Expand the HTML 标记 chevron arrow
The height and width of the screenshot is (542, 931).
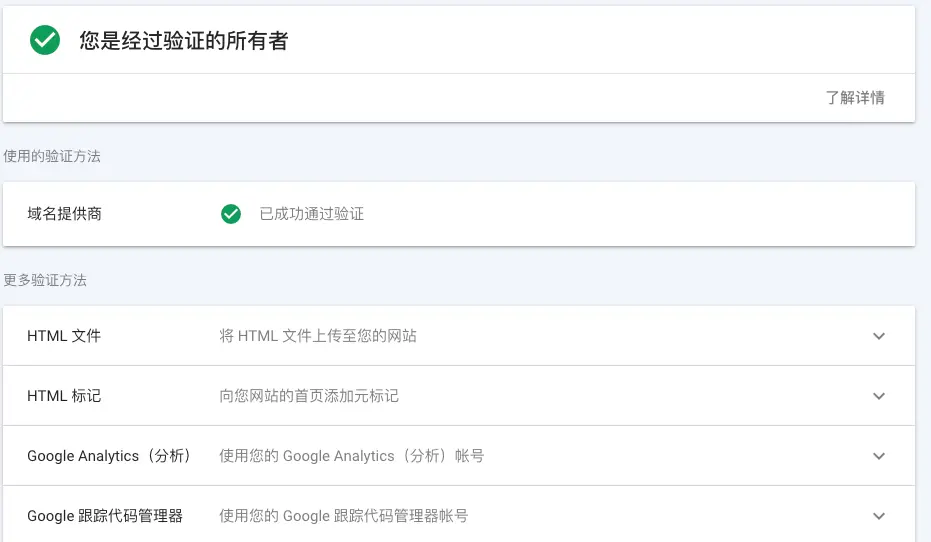tap(879, 396)
